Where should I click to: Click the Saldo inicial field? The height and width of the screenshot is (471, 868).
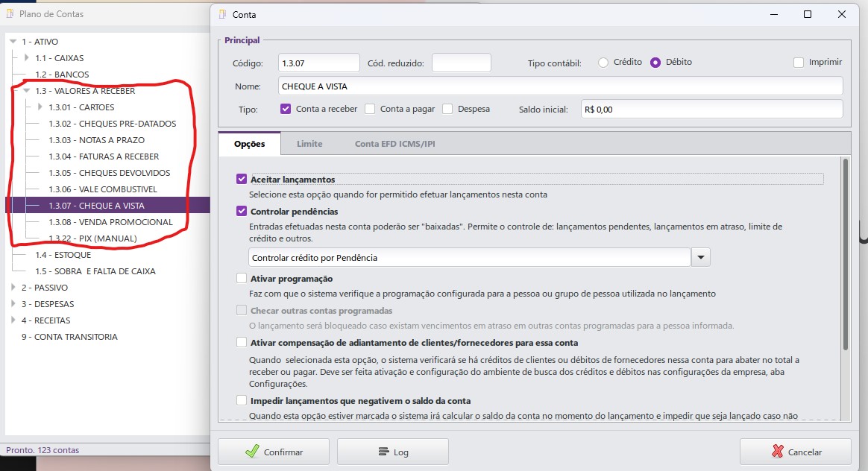(711, 110)
